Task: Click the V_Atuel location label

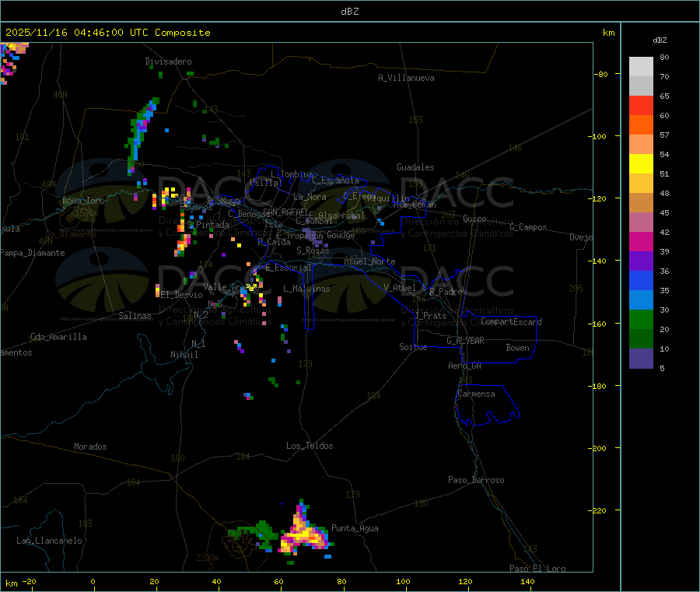Action: [x=400, y=288]
